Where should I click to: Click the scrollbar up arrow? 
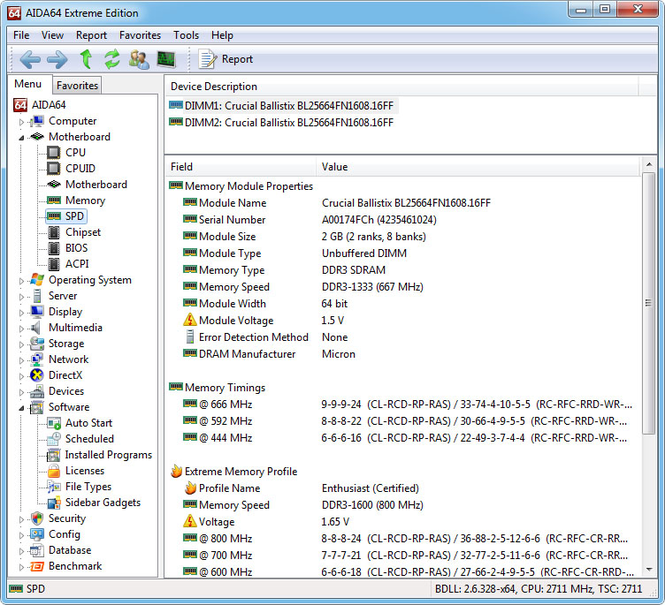point(649,164)
